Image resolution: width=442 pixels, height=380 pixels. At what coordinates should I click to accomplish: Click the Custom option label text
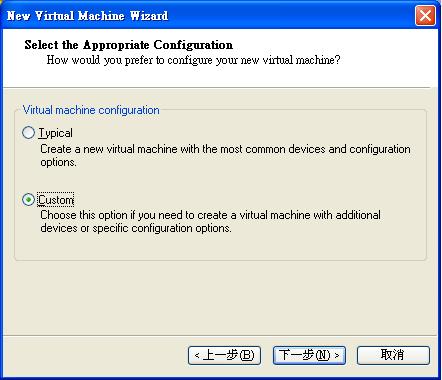click(56, 200)
